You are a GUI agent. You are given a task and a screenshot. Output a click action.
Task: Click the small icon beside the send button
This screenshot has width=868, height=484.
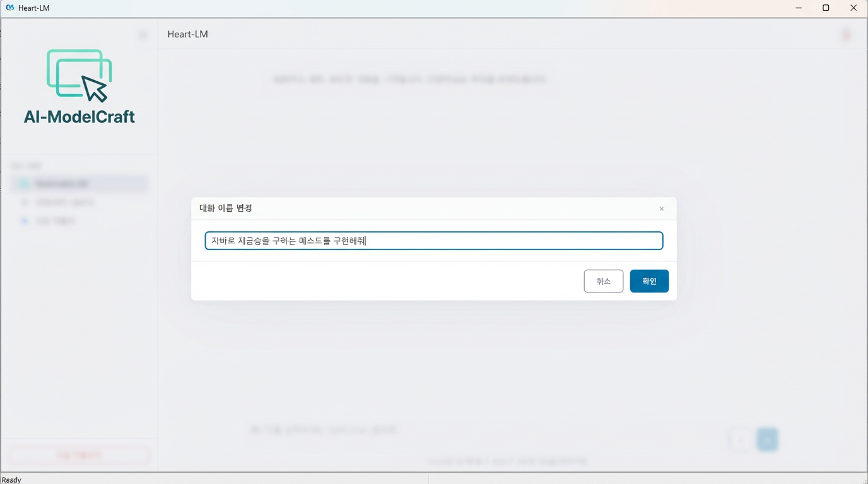741,439
